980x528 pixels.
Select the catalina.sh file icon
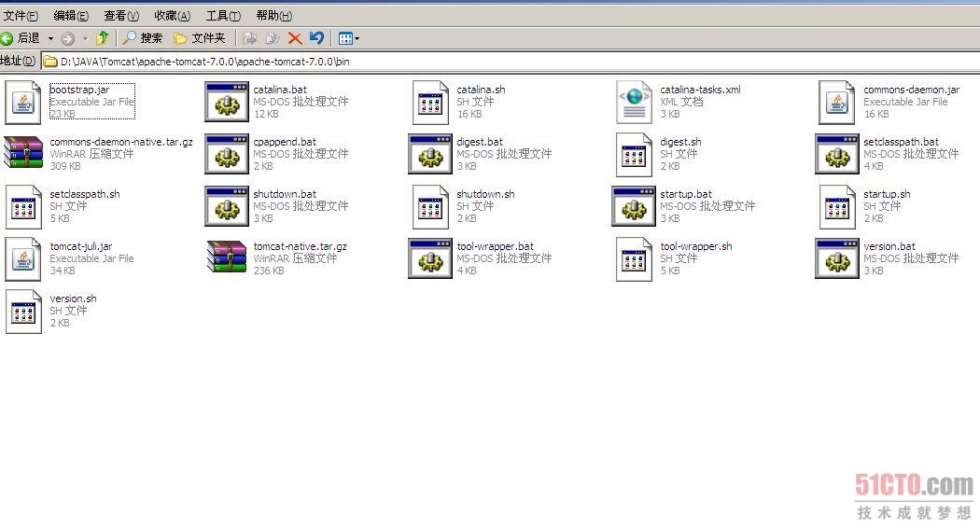[x=430, y=102]
